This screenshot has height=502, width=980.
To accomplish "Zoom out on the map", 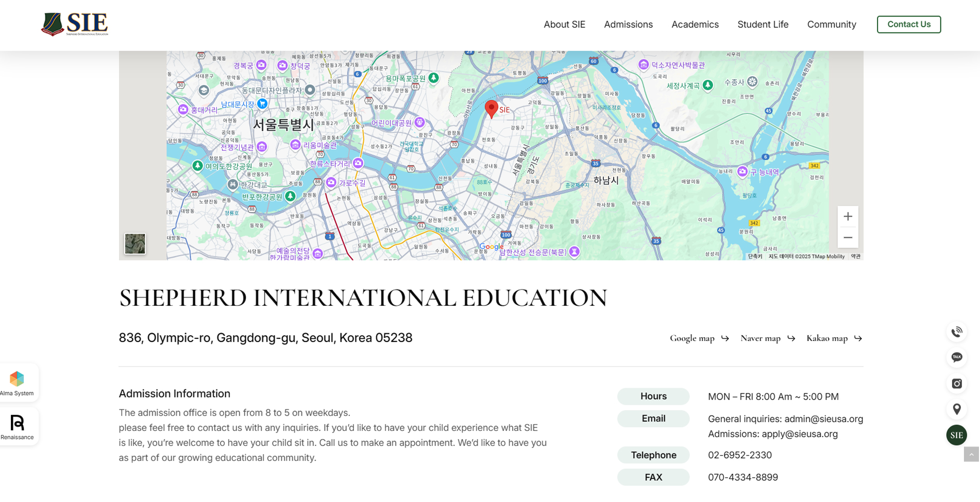I will (848, 237).
